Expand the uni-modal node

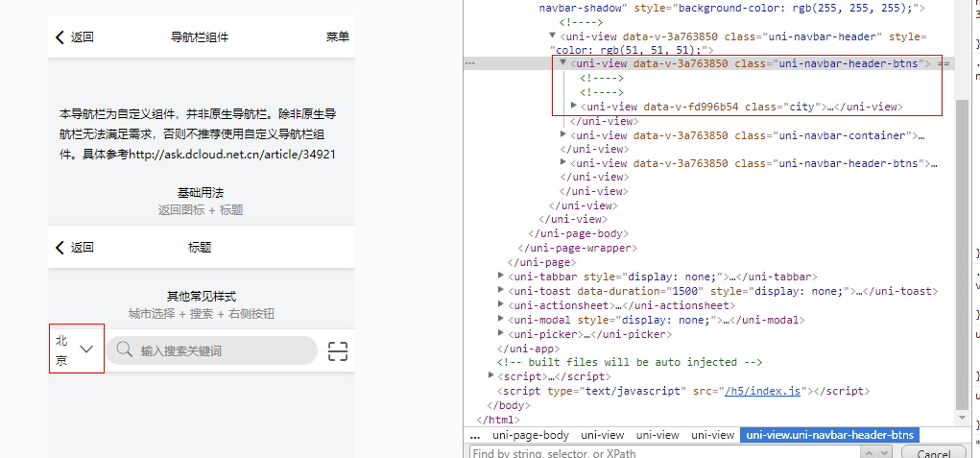pos(501,319)
